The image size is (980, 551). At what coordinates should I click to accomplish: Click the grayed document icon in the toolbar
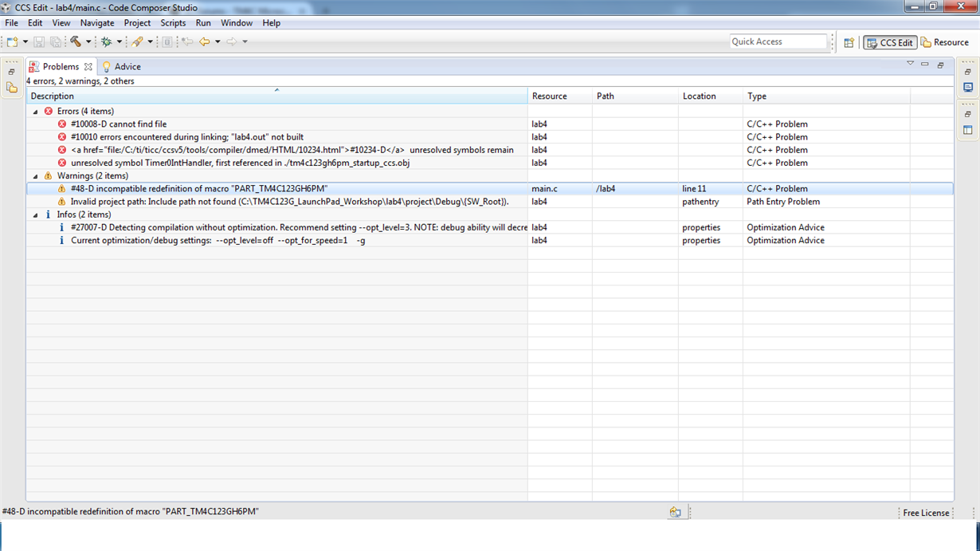point(167,41)
